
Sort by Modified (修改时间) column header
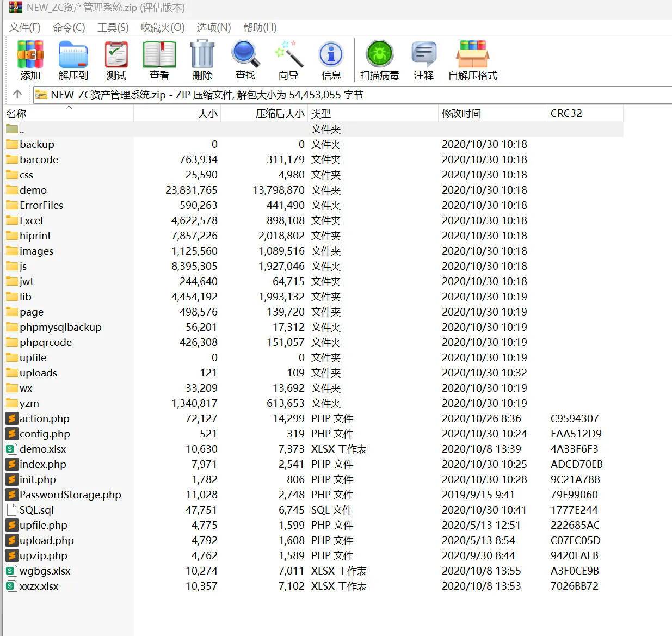coord(492,113)
